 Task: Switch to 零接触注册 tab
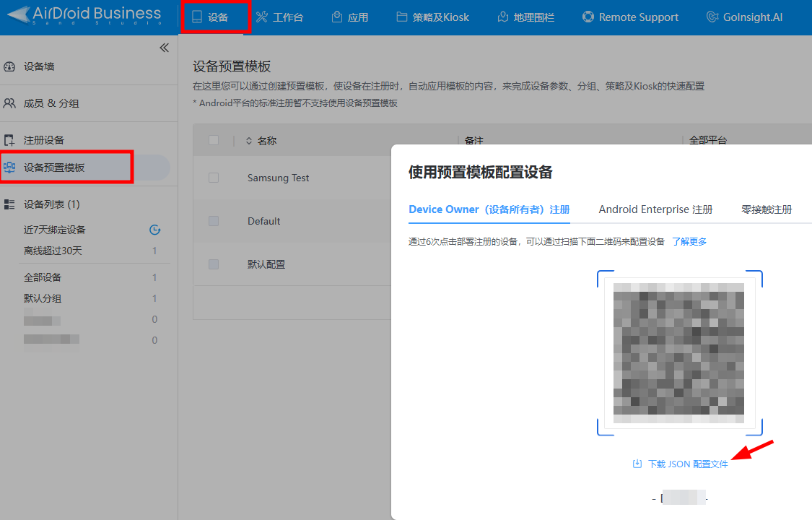pyautogui.click(x=767, y=209)
